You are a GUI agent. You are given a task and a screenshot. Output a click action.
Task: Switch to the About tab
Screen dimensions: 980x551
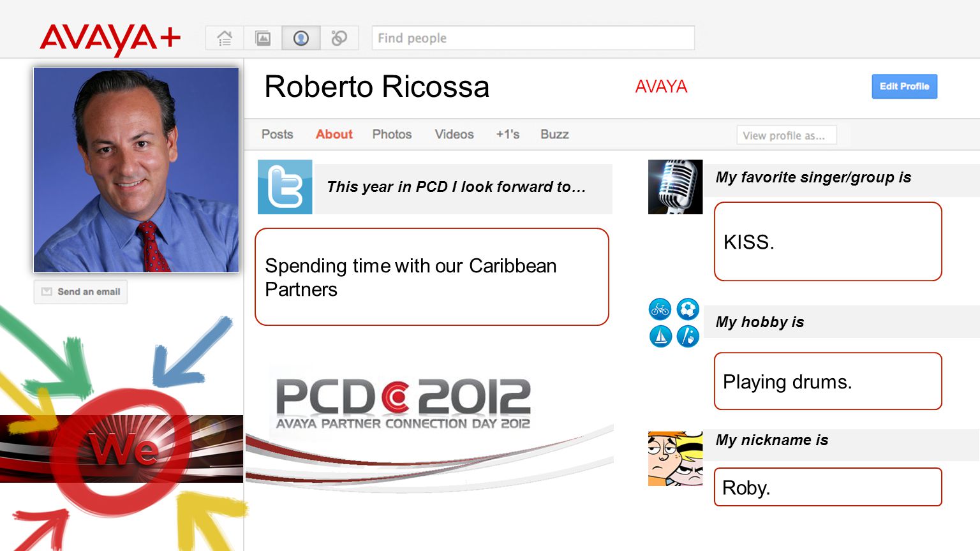(334, 135)
